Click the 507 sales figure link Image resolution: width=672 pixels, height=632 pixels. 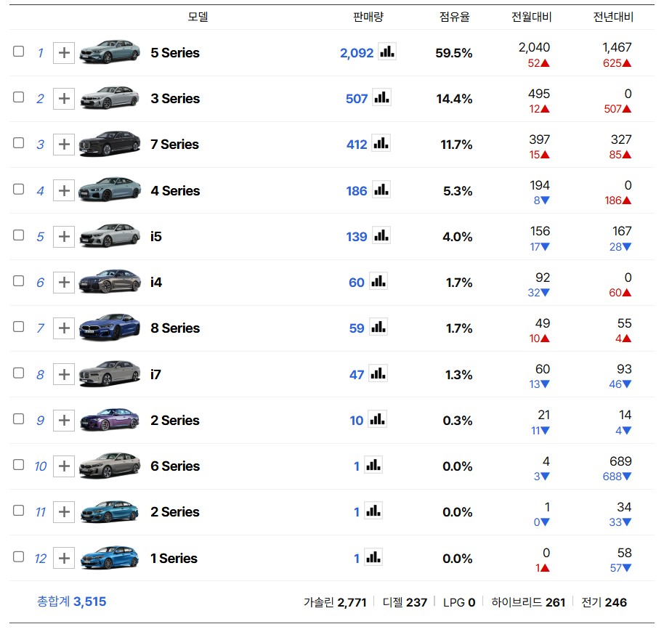357,99
